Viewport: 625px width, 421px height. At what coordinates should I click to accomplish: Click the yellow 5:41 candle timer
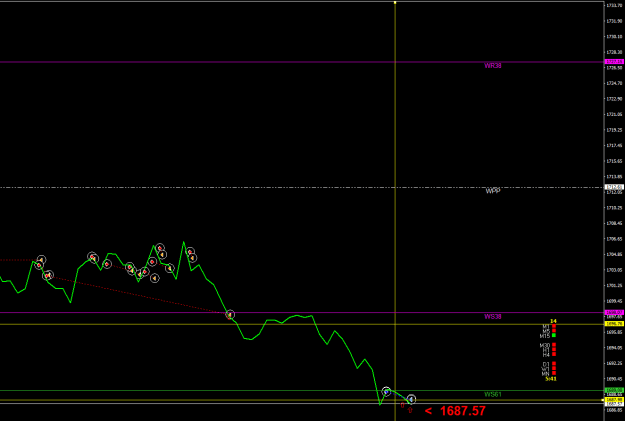tap(551, 379)
